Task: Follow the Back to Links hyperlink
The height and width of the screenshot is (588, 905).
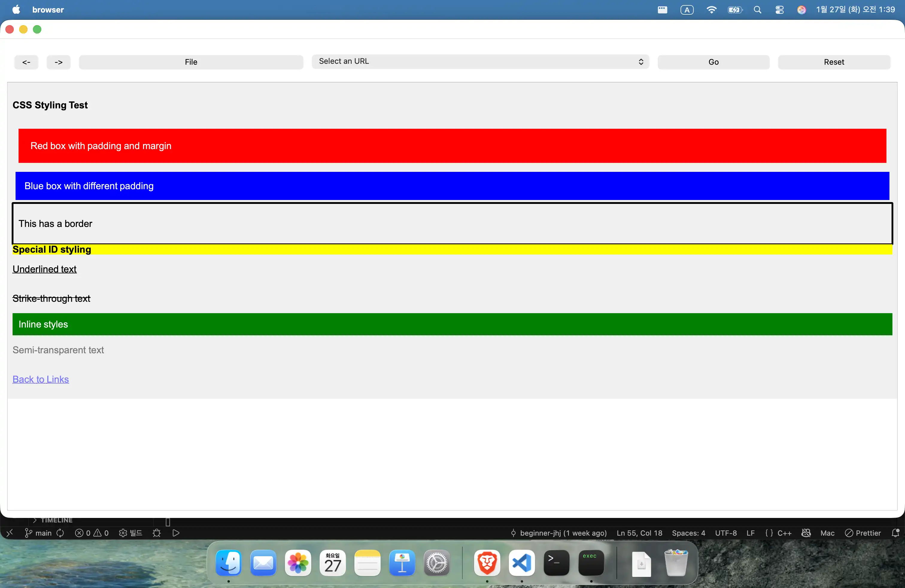Action: click(x=41, y=379)
